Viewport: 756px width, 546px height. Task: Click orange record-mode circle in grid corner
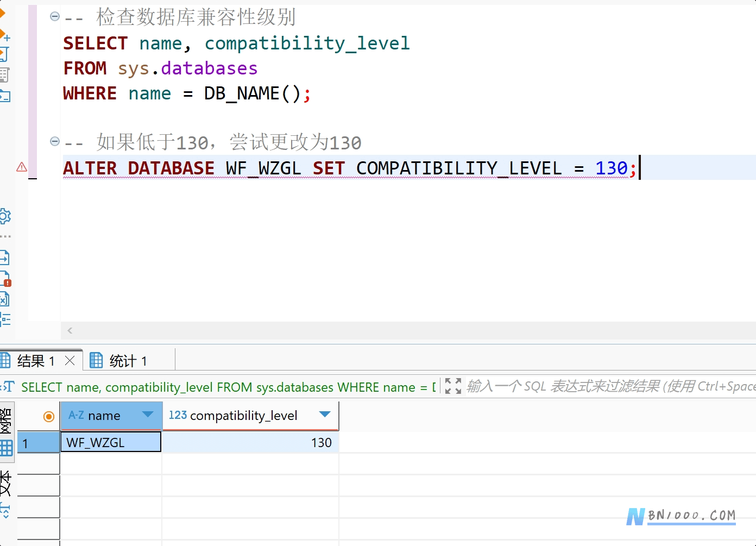point(49,417)
